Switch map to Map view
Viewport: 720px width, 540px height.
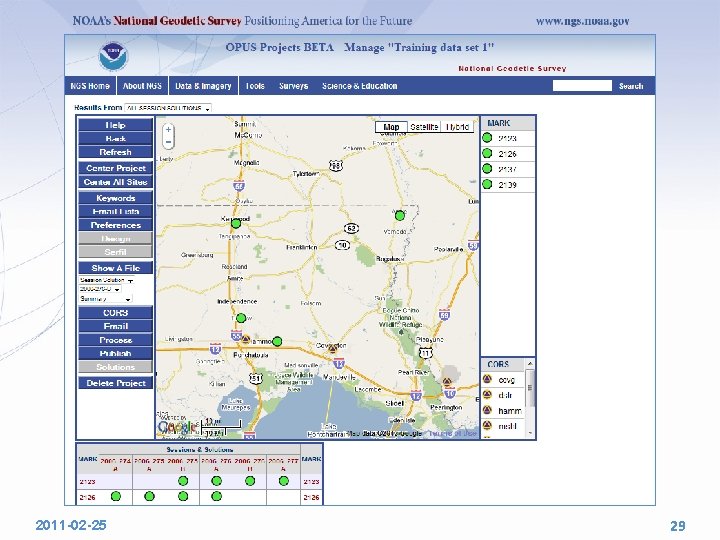point(391,127)
